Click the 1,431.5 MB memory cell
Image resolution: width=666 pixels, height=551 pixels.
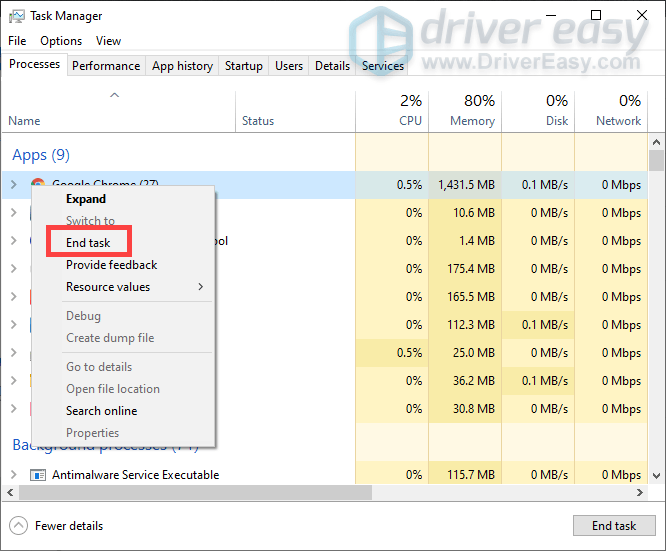[465, 184]
